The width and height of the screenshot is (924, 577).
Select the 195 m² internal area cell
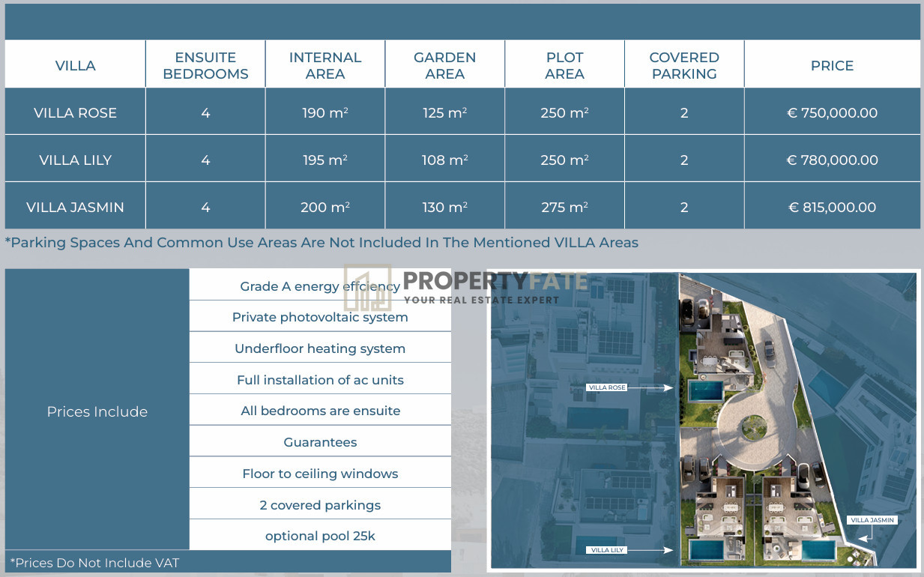(x=324, y=160)
